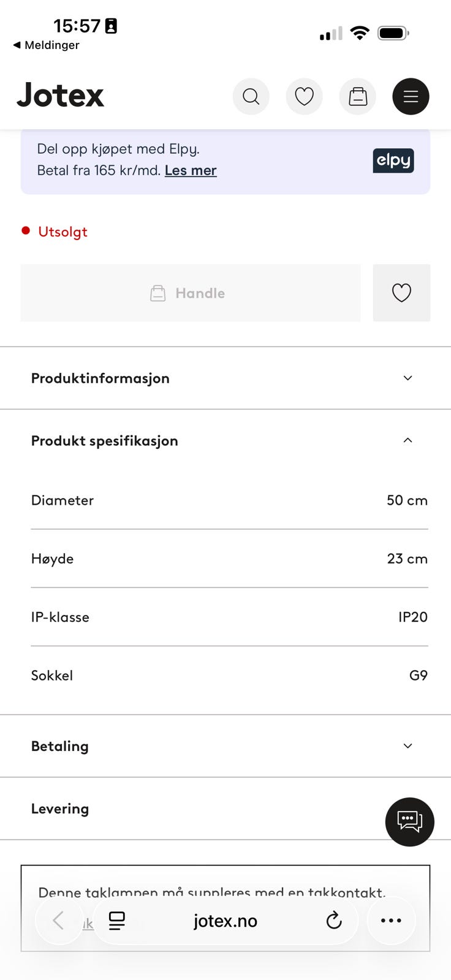Tap the Elpy logo badge
This screenshot has width=451, height=980.
coord(393,160)
